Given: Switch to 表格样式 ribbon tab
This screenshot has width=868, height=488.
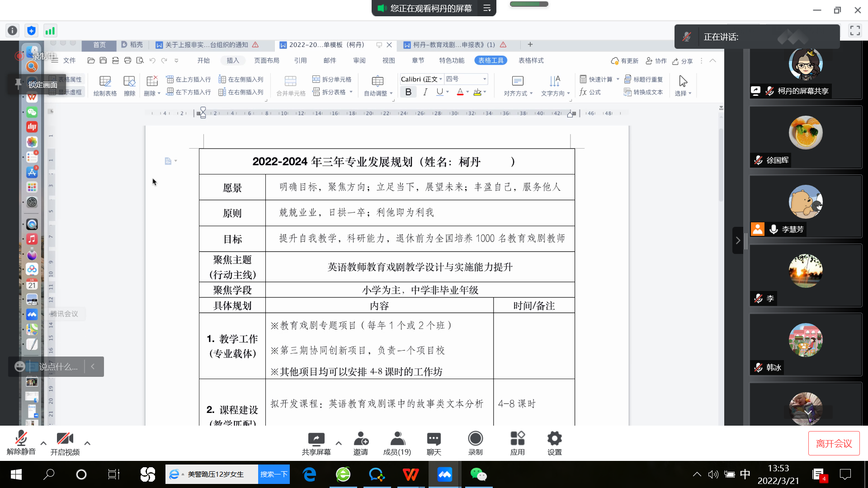Looking at the screenshot, I should (531, 61).
